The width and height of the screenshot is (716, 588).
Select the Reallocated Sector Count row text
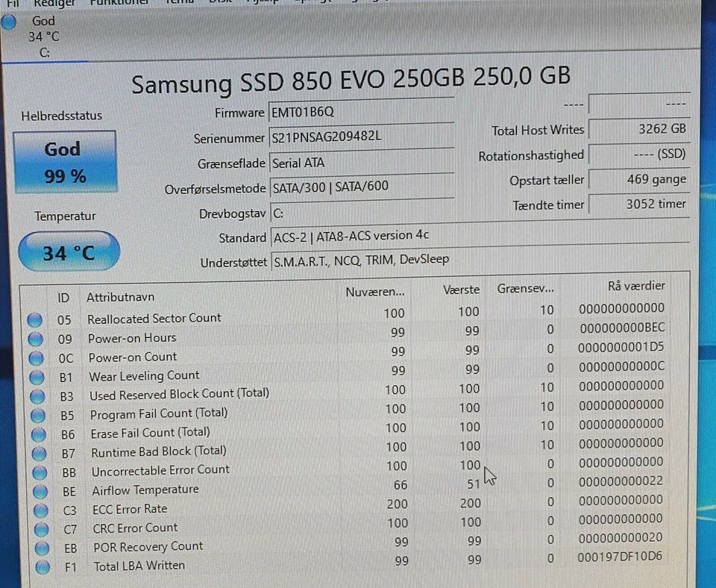pyautogui.click(x=154, y=319)
